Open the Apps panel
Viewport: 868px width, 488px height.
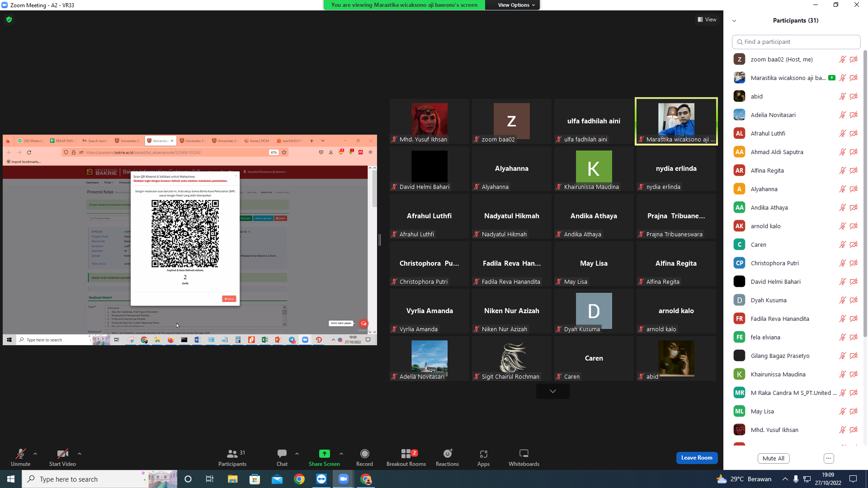point(483,457)
